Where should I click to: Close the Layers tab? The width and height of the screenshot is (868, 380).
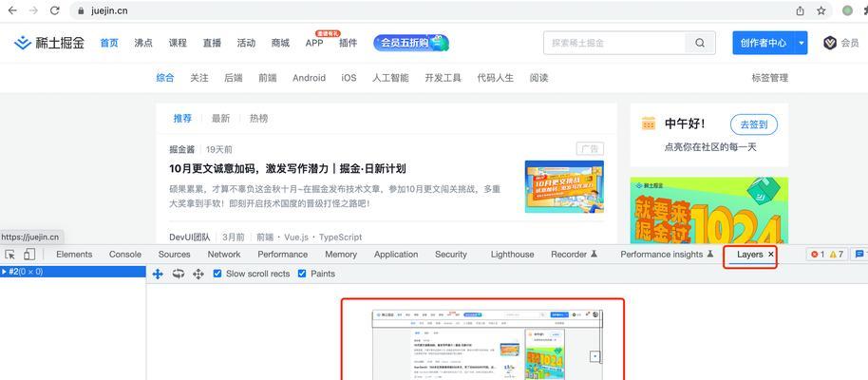coord(770,255)
